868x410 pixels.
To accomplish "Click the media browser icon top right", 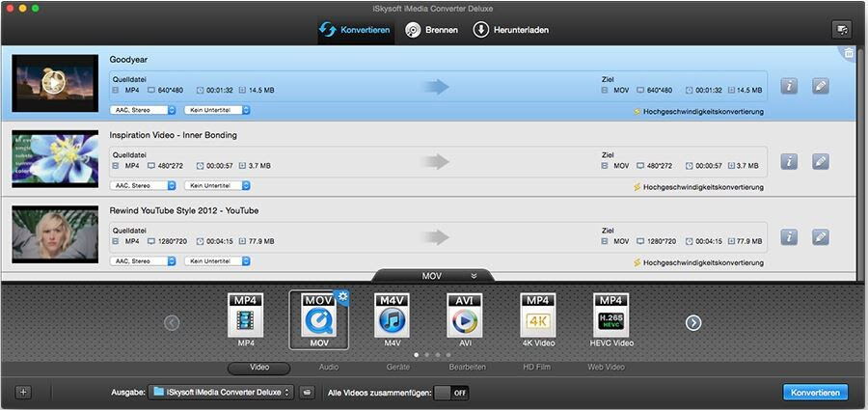I will point(841,30).
